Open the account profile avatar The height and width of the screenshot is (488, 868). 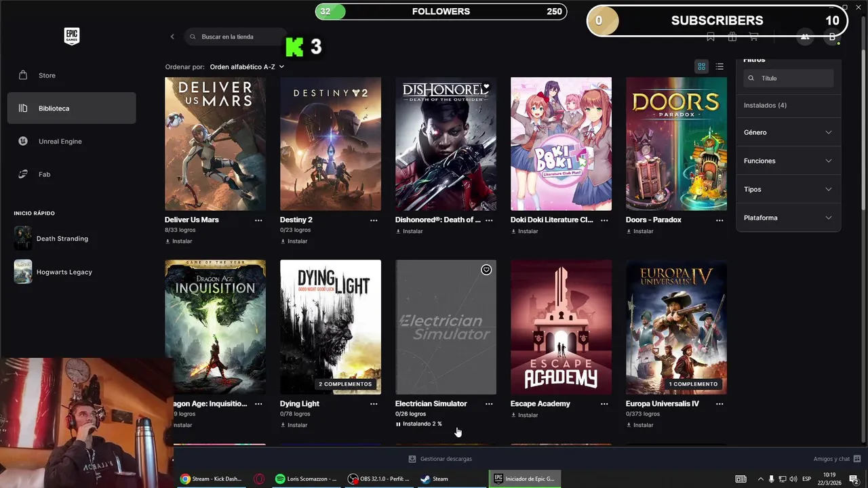(832, 37)
